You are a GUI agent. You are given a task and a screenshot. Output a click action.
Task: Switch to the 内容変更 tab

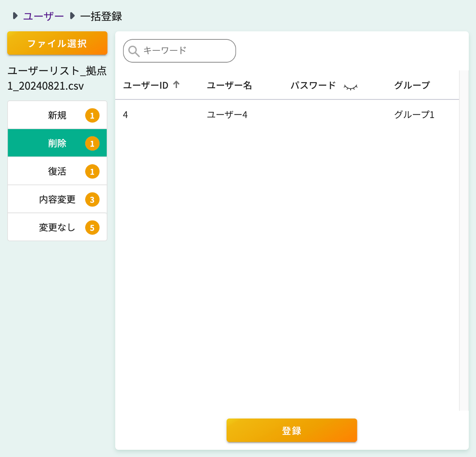57,199
